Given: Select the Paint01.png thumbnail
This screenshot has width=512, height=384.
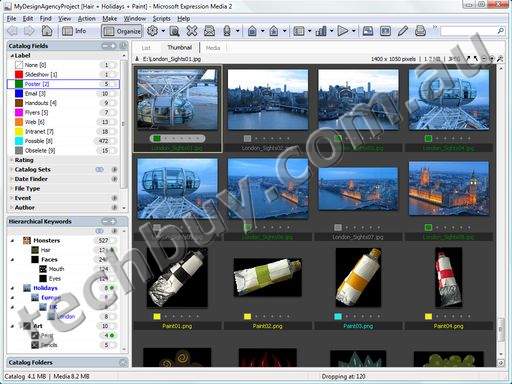Looking at the screenshot, I should 177,277.
